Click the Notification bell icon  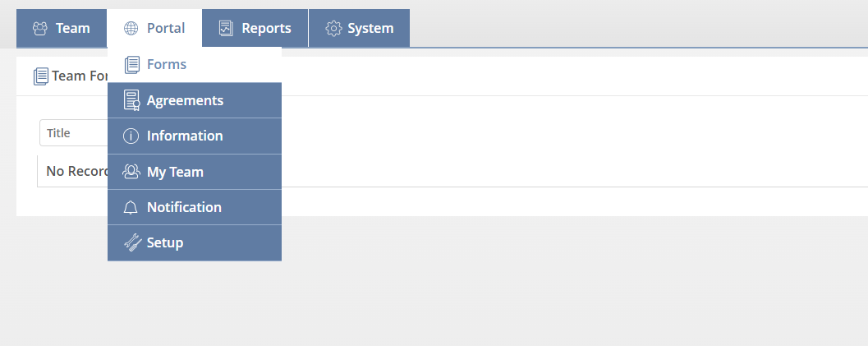(131, 208)
